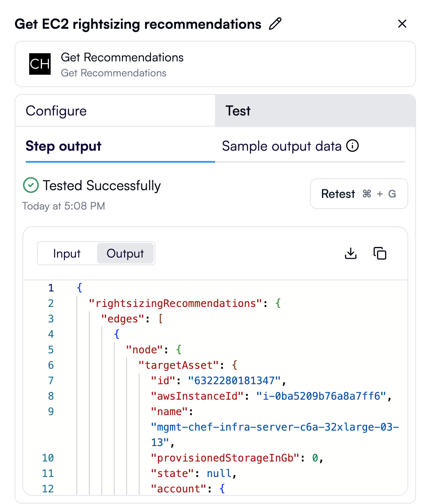The width and height of the screenshot is (425, 504).
Task: Click the Get Recommendations step card
Action: click(x=215, y=64)
